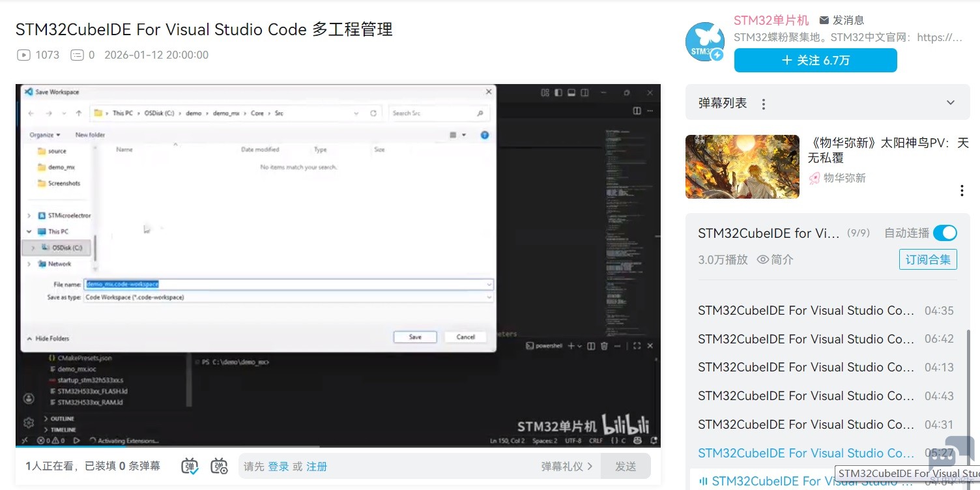Click the 关注 6.7万 follow button

click(815, 61)
